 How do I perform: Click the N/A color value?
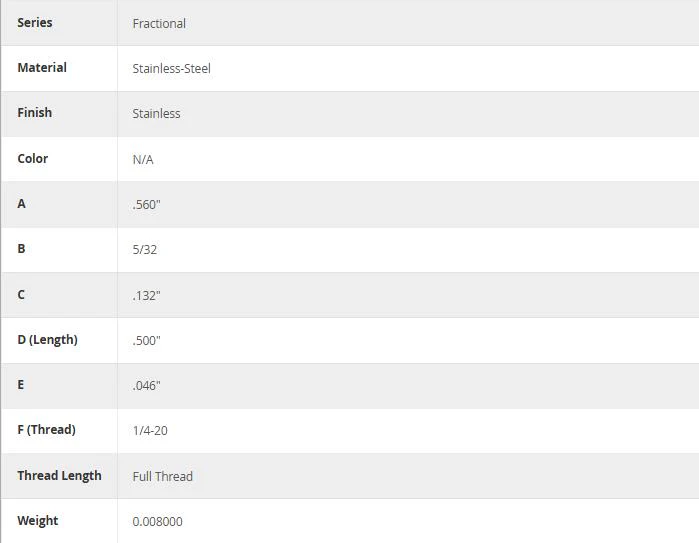click(x=143, y=160)
